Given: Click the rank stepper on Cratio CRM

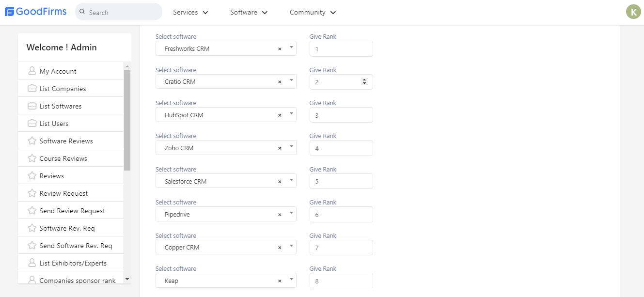Looking at the screenshot, I should click(364, 82).
